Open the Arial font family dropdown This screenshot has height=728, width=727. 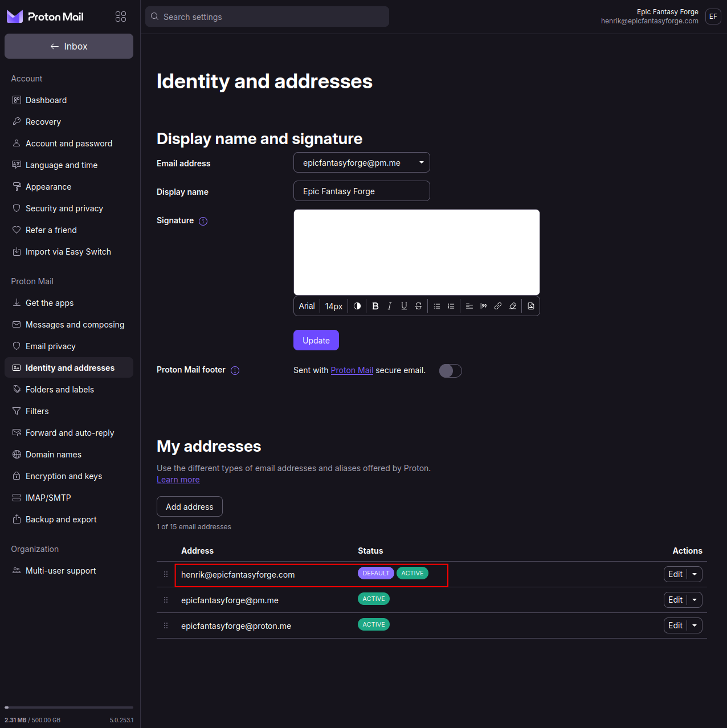pos(307,306)
